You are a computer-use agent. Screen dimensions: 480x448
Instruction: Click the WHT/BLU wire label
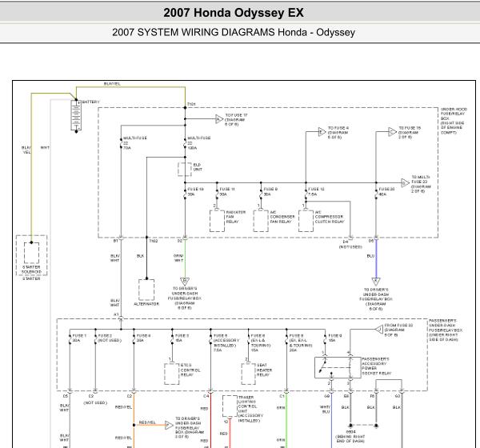pos(325,410)
